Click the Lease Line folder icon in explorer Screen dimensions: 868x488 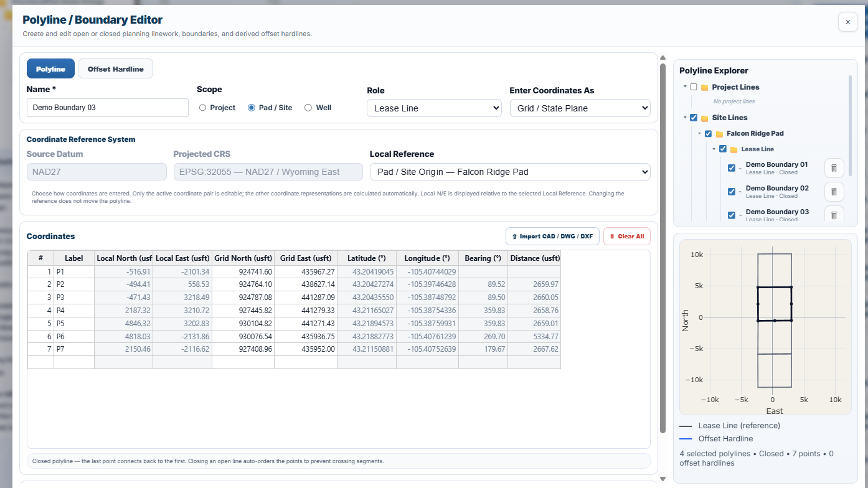tap(734, 149)
